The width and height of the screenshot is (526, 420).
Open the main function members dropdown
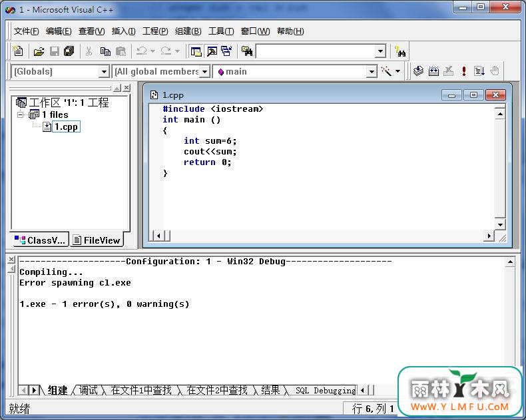point(371,71)
